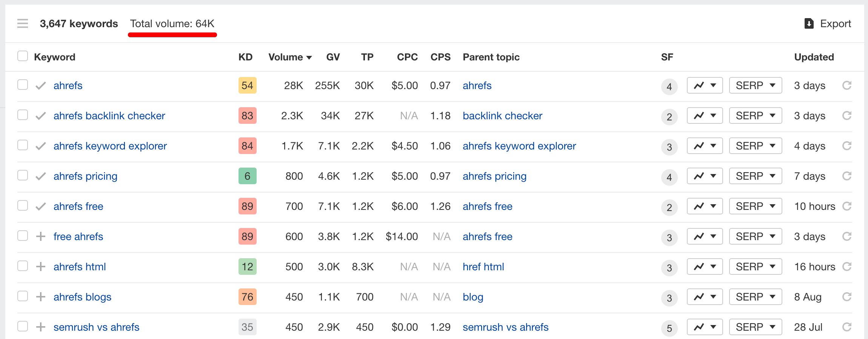Click checkmark icon next to 'ahrefs keyword explorer'
This screenshot has width=868, height=339.
pos(41,146)
